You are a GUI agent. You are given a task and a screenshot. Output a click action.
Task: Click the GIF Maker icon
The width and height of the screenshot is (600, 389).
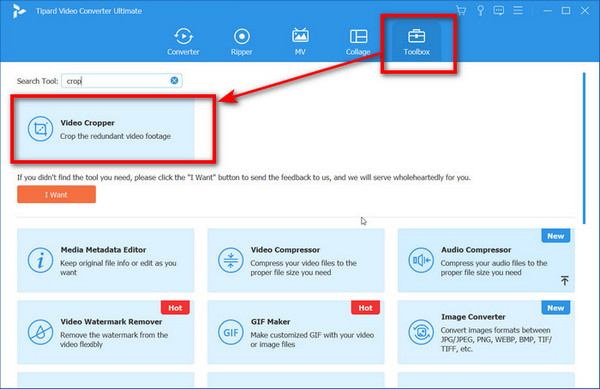pos(230,332)
